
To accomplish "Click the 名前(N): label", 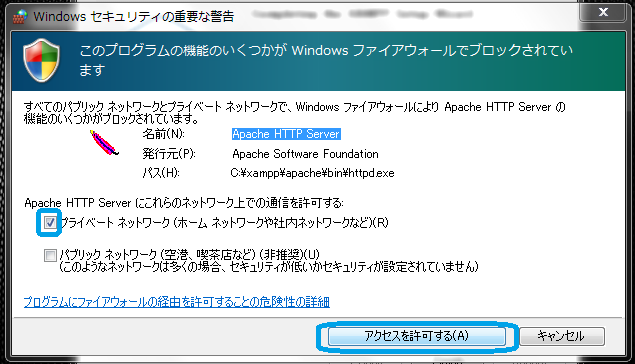I will (163, 134).
